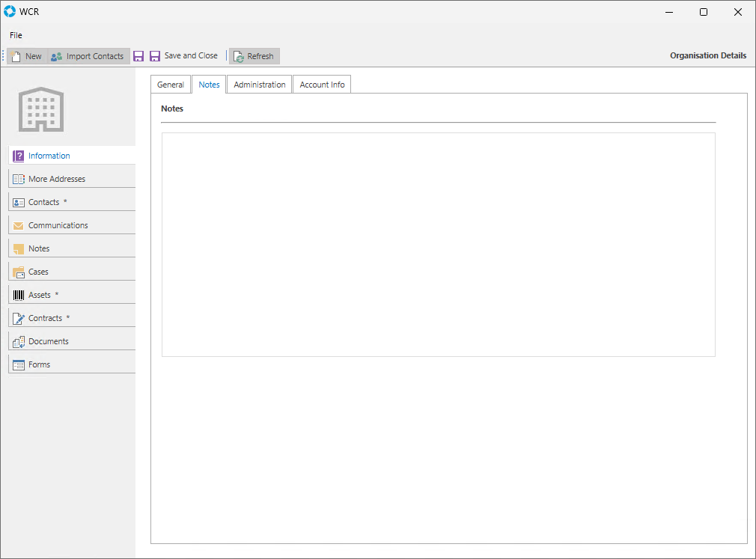Open the Contacts section in sidebar
Viewport: 756px width, 559px height.
44,202
